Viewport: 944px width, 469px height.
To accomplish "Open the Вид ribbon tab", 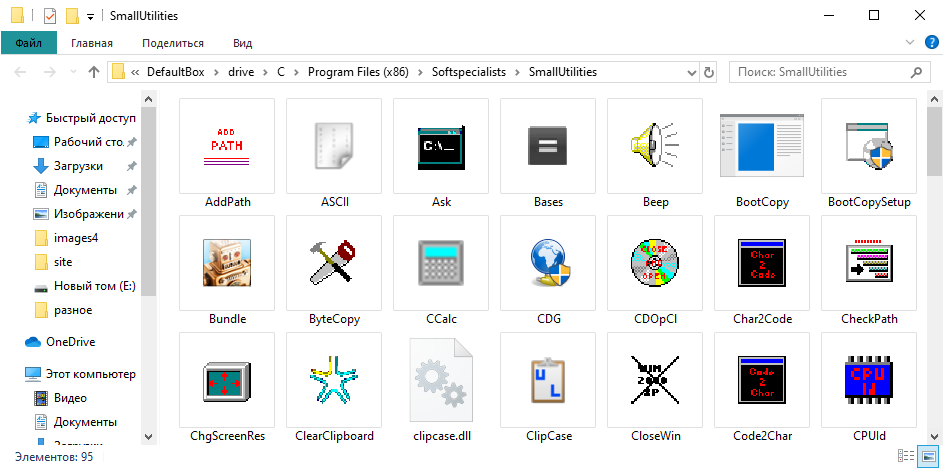I will pos(243,43).
